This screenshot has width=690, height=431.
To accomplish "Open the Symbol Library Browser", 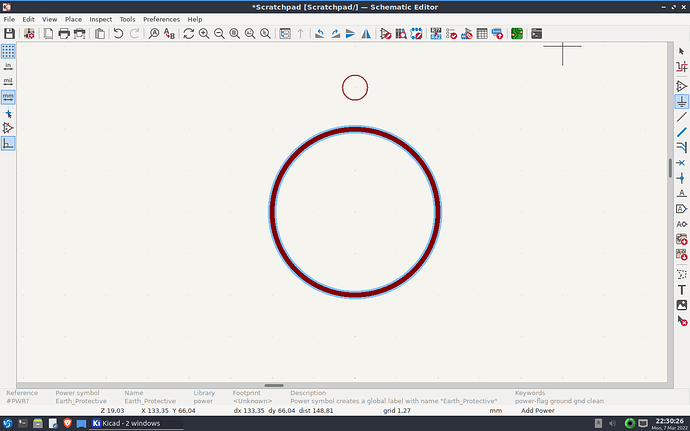I will [401, 33].
